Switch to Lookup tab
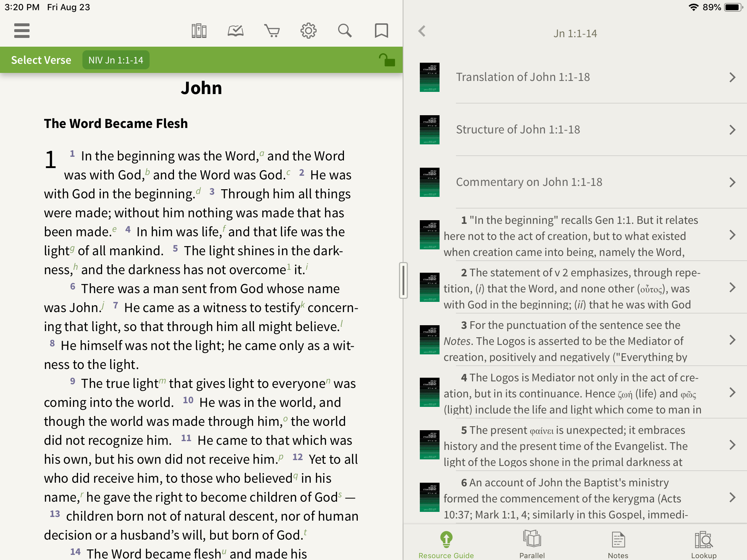The width and height of the screenshot is (747, 560). (x=704, y=545)
